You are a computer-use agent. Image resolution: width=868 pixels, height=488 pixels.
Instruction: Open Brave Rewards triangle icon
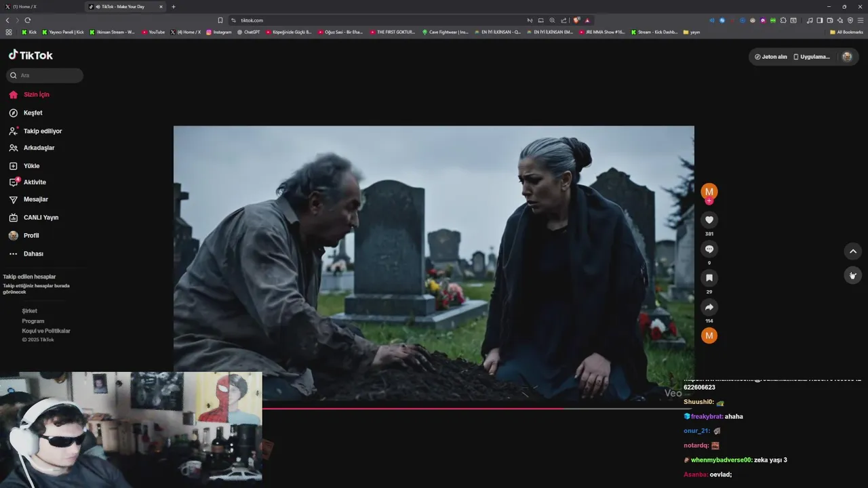587,20
